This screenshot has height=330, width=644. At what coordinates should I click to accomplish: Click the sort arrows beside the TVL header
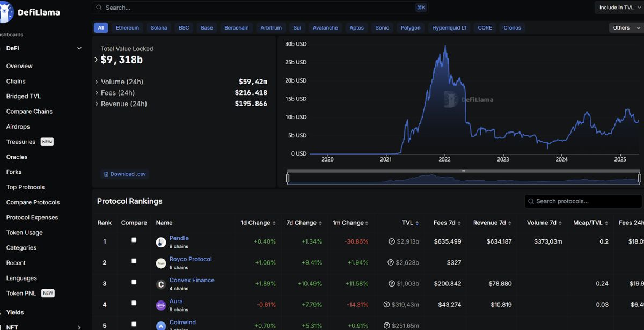(x=418, y=223)
